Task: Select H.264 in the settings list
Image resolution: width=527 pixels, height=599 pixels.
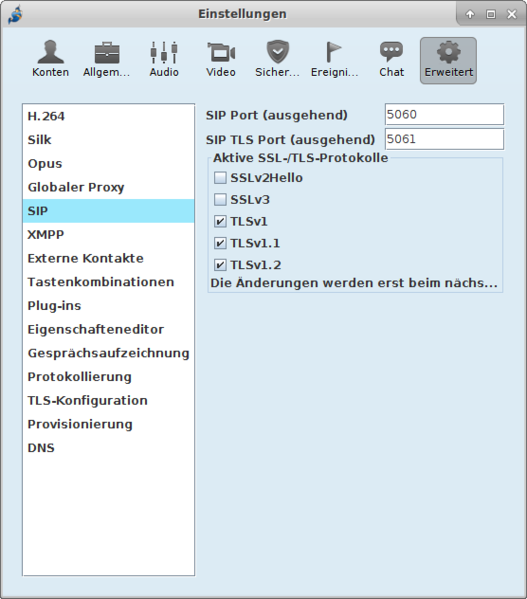Action: 108,116
